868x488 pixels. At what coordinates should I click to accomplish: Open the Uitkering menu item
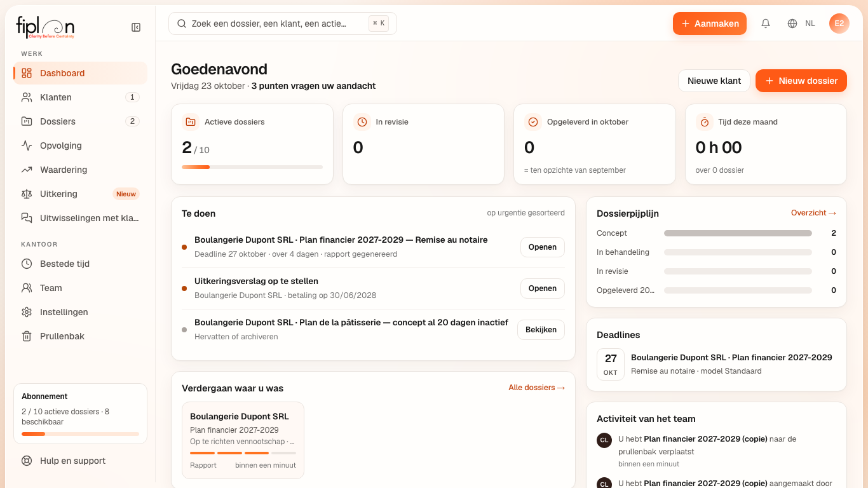80,194
